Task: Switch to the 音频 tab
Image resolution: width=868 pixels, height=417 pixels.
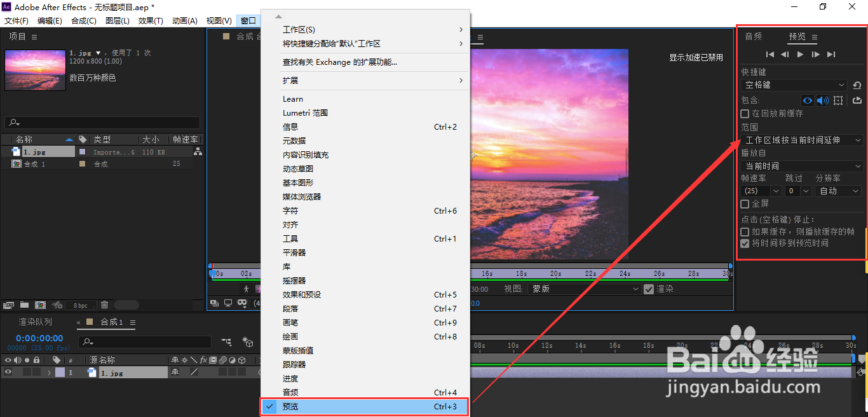Action: [752, 36]
